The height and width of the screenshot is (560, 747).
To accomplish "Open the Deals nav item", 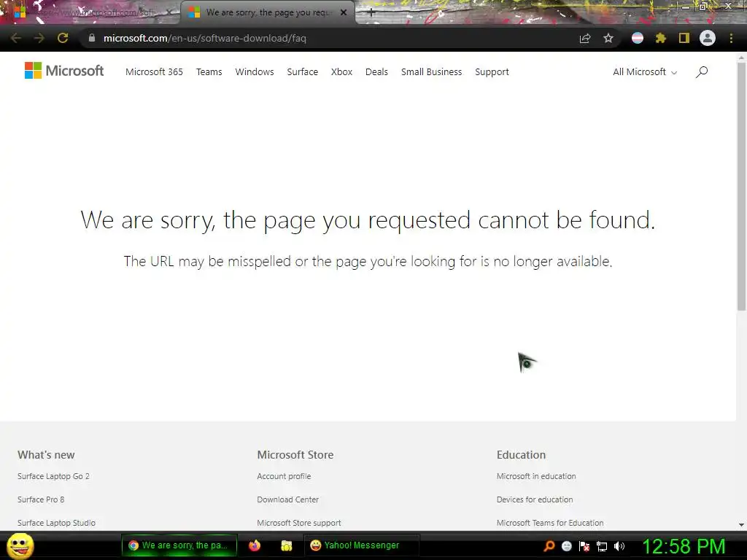I will tap(376, 72).
